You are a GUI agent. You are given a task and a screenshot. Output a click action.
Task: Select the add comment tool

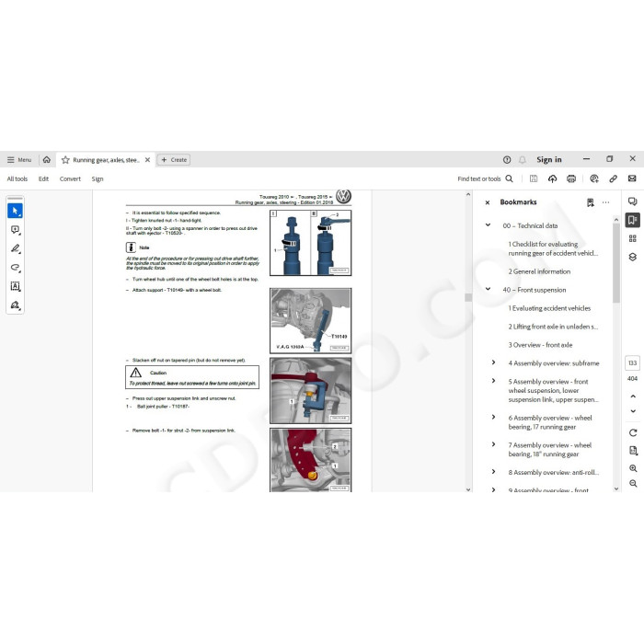[16, 230]
